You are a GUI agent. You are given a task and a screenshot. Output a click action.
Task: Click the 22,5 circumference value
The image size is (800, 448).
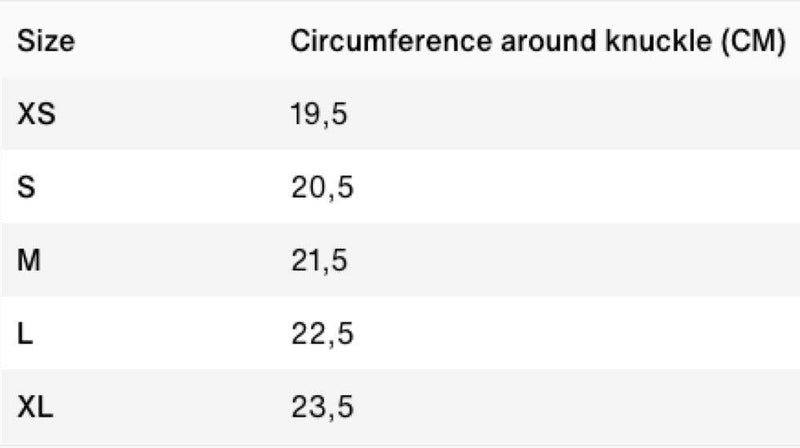321,334
